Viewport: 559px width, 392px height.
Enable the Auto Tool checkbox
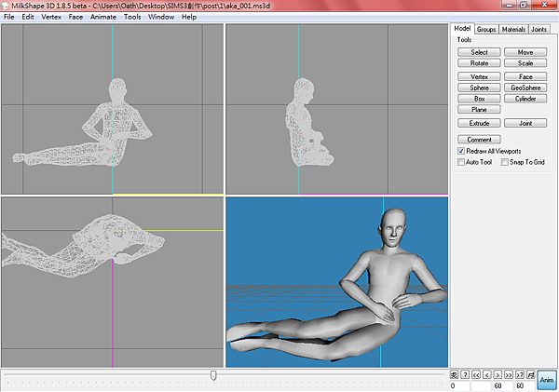[x=461, y=161]
